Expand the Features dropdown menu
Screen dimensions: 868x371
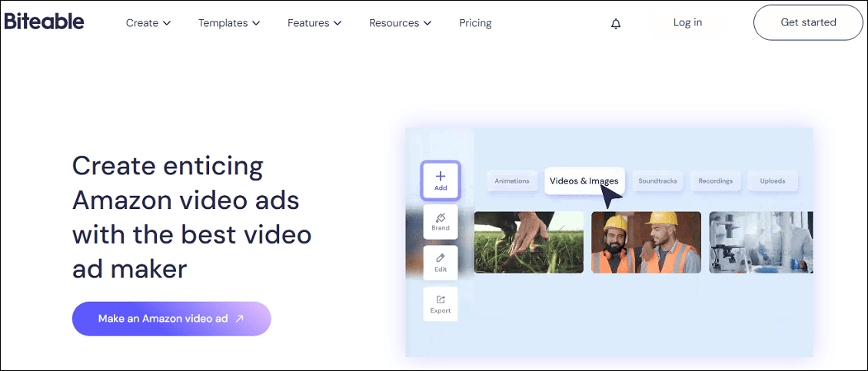[314, 23]
